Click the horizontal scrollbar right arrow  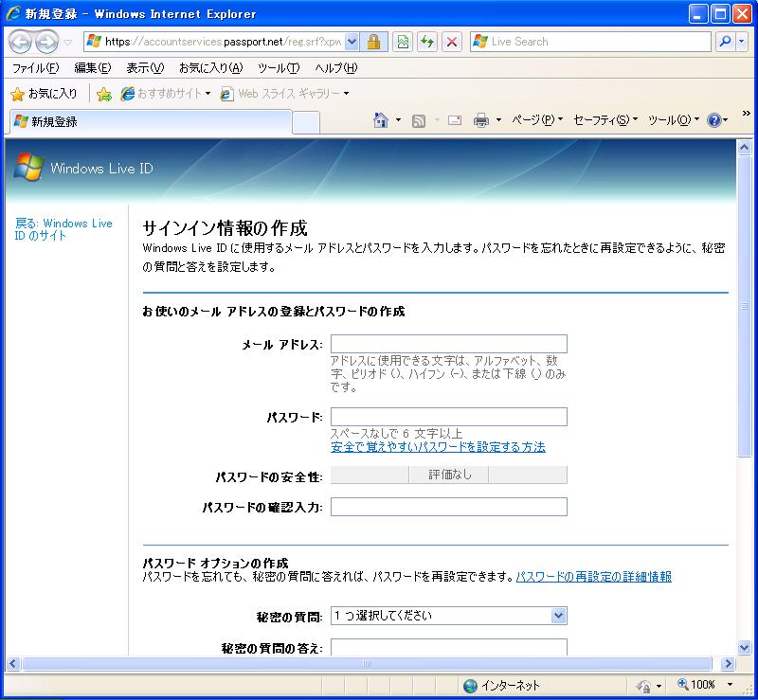point(728,664)
